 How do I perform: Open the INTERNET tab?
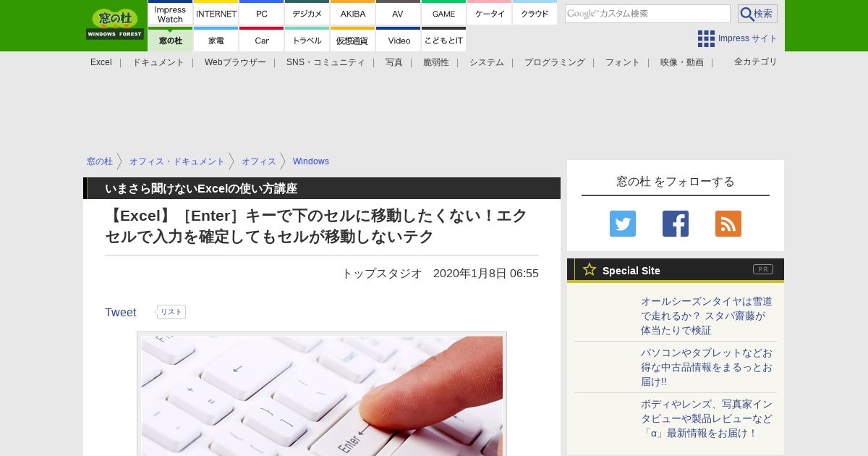(x=216, y=13)
